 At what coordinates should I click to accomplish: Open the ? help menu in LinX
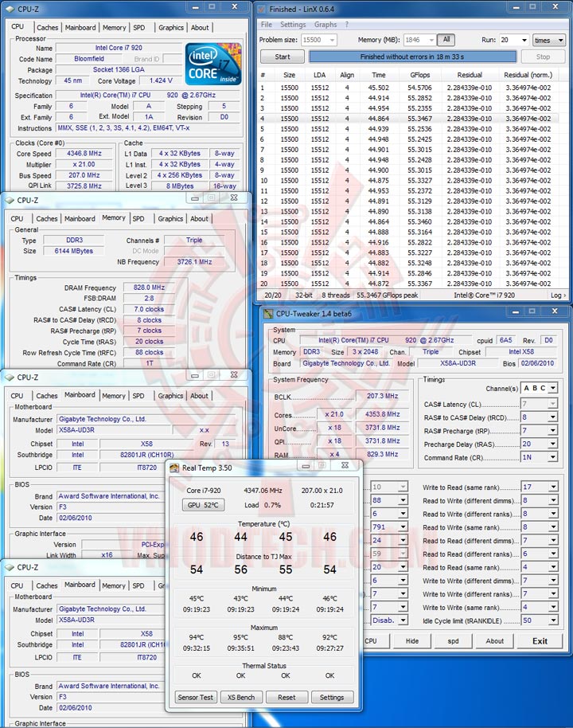[346, 25]
